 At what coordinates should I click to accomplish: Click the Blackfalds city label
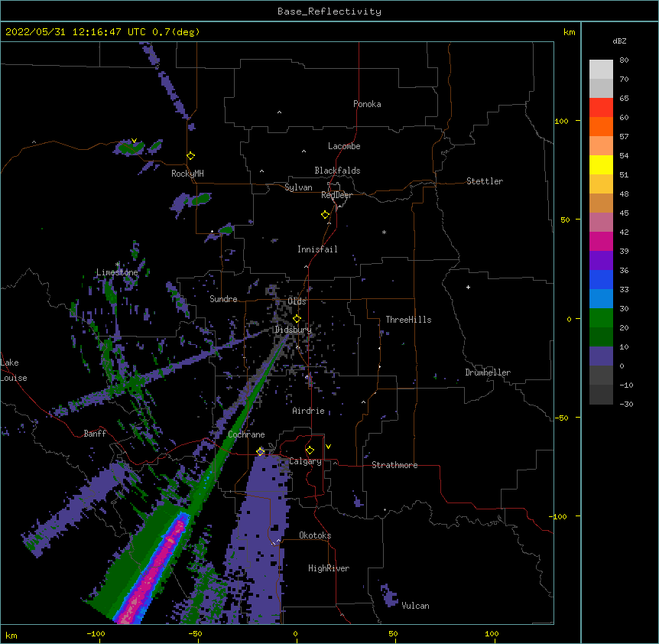337,171
